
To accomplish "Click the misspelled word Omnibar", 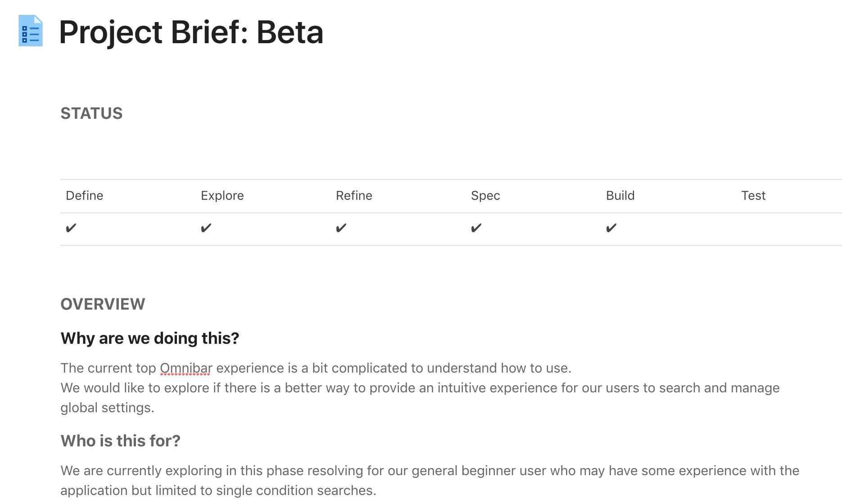I will point(186,368).
